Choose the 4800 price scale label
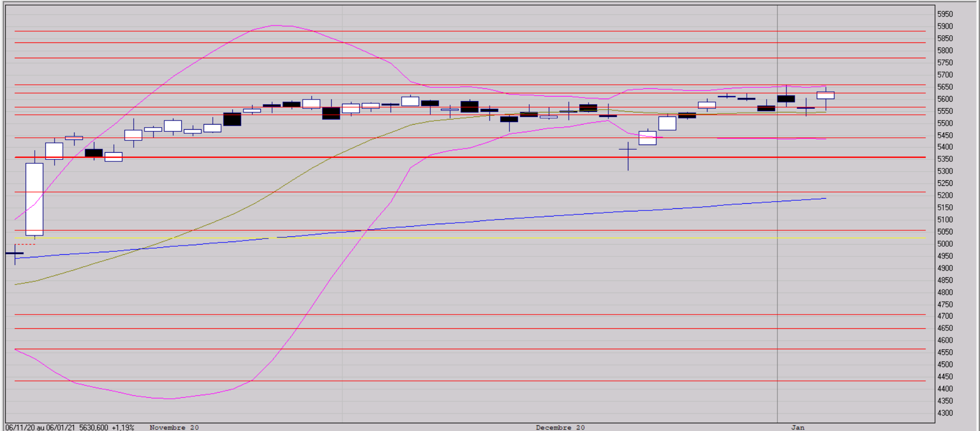This screenshot has height=431, width=980. (x=945, y=293)
